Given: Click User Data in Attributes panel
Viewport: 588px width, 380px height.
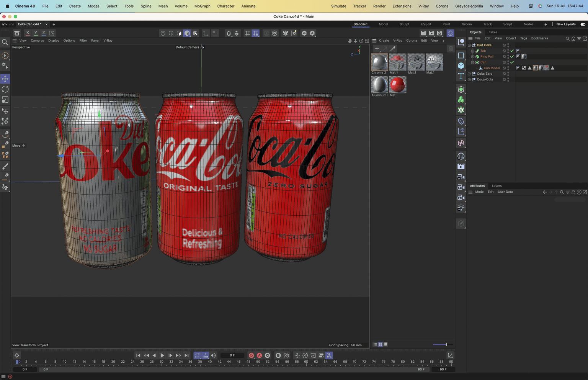Looking at the screenshot, I should [x=505, y=192].
